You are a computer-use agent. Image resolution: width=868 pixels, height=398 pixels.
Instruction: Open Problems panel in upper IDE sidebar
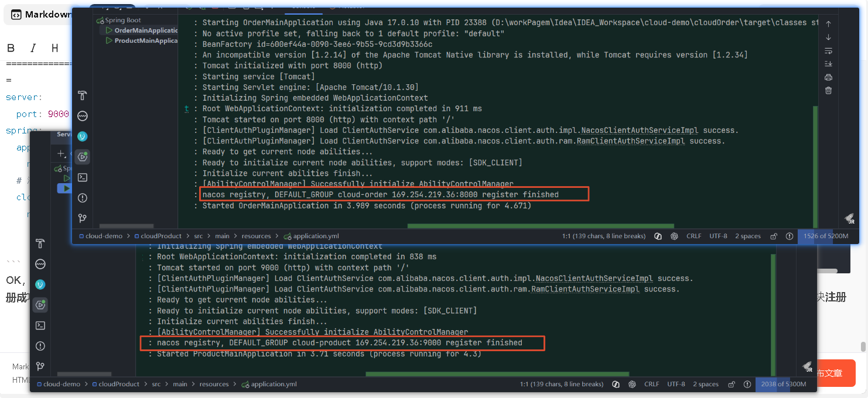click(82, 198)
